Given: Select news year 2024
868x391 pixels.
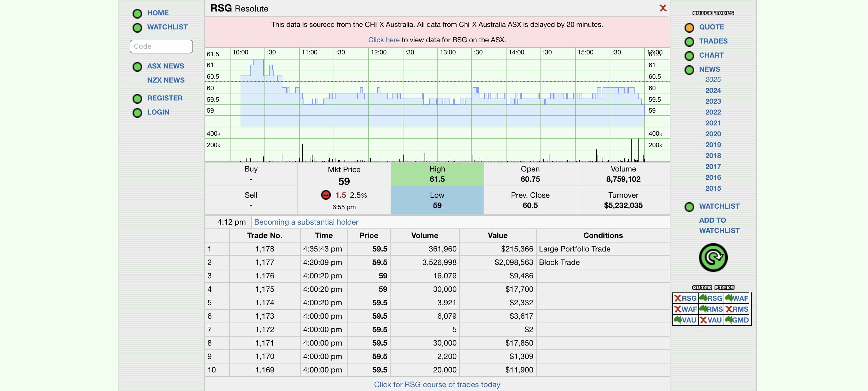Looking at the screenshot, I should 713,90.
